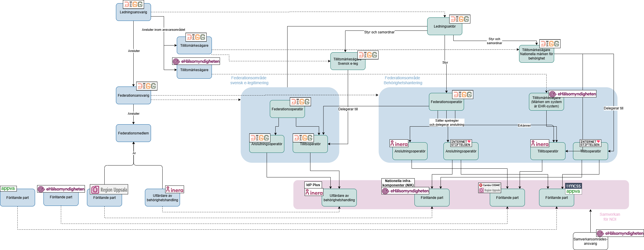Image resolution: width=644 pixels, height=250 pixels.
Task: Select the Nationella infrakomponenter (NIK) label
Action: coord(398,183)
